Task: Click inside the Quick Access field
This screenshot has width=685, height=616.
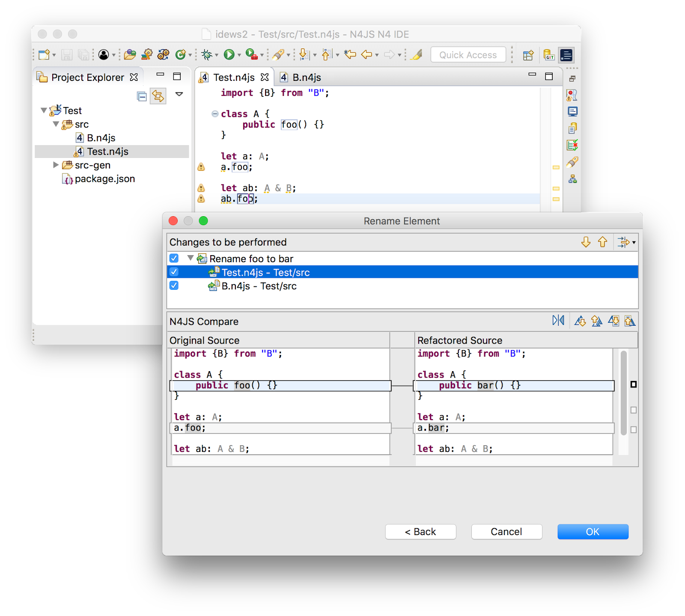Action: coord(468,54)
